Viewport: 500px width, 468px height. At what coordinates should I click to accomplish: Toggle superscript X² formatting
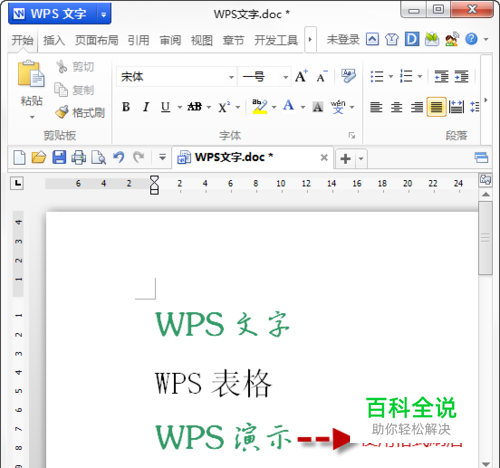tap(224, 107)
